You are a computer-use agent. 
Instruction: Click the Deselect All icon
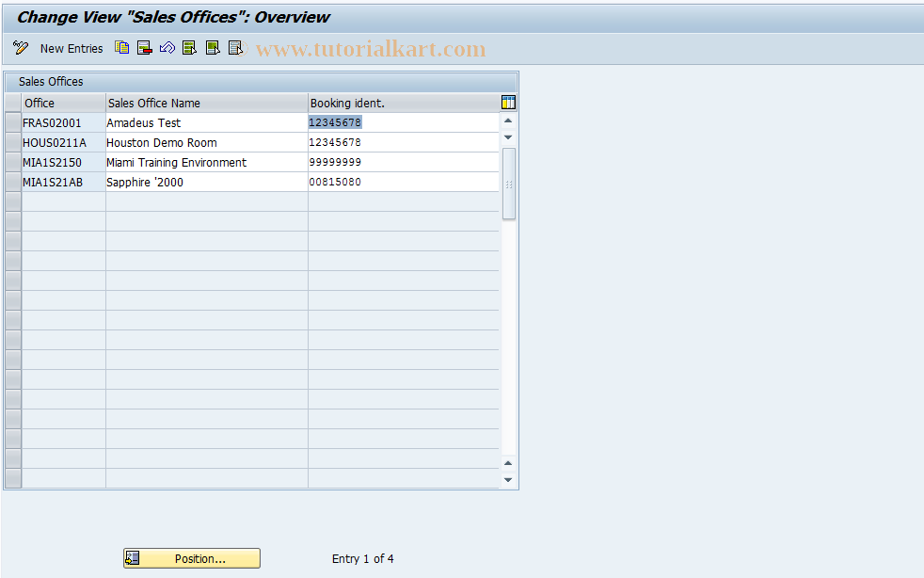(235, 48)
